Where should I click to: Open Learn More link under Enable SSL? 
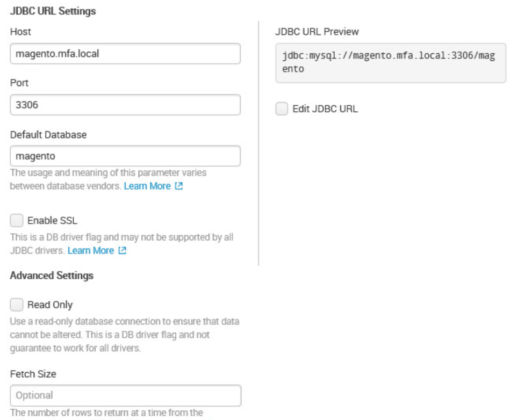(91, 250)
